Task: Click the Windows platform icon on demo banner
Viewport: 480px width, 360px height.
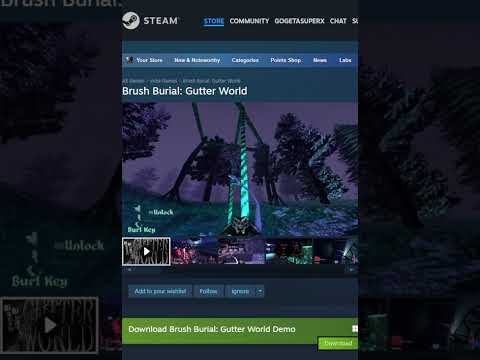Action: [355, 329]
